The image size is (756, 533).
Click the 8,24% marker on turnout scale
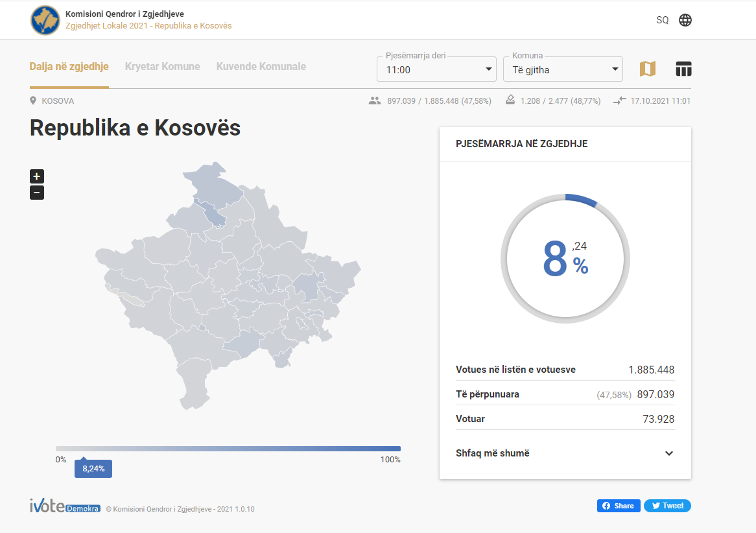pyautogui.click(x=93, y=468)
